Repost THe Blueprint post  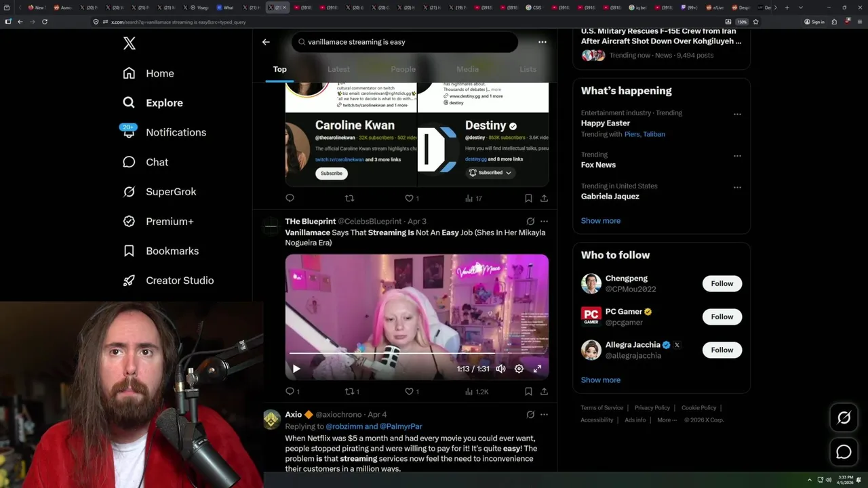[352, 392]
